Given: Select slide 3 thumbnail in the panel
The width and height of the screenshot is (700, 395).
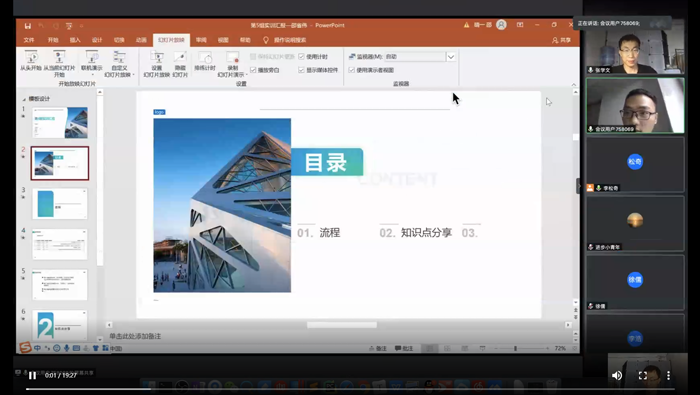Looking at the screenshot, I should pyautogui.click(x=60, y=204).
